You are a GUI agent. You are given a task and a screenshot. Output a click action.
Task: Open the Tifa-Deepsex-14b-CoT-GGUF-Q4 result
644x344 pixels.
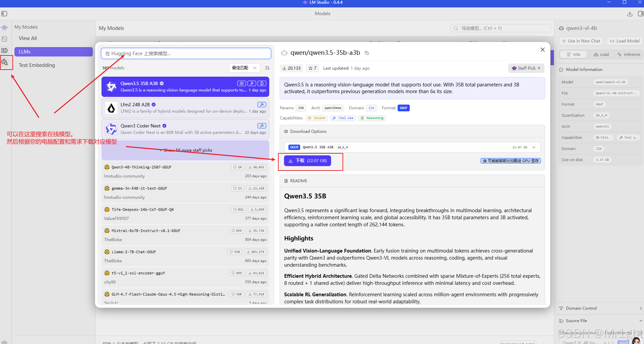tap(185, 214)
